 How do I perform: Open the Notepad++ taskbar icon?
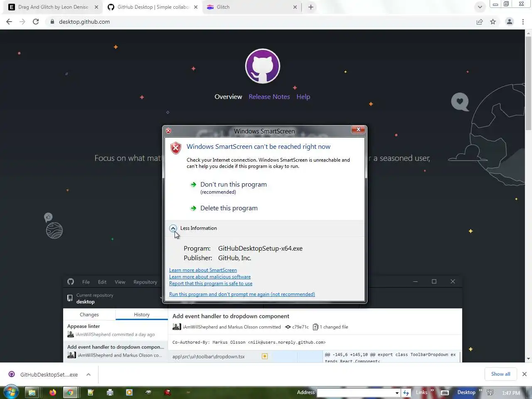91,392
